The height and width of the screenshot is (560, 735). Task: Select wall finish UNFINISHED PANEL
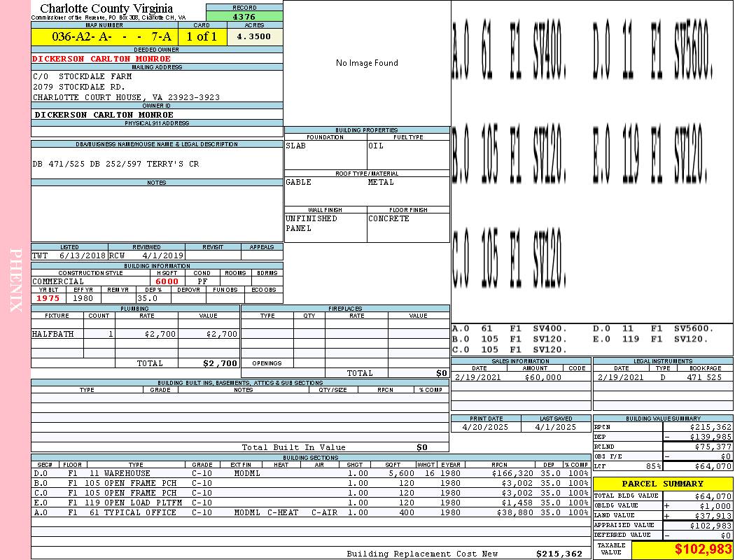pos(311,223)
